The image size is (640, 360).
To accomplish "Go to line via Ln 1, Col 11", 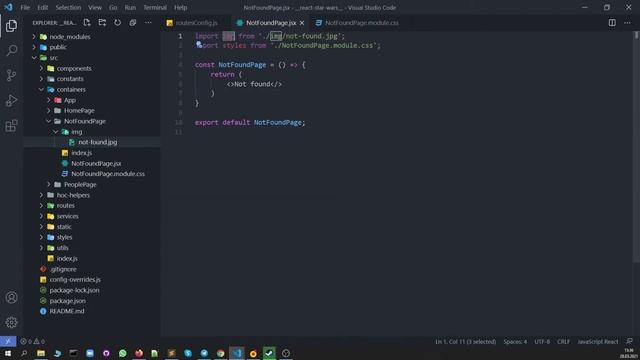I will coord(465,342).
